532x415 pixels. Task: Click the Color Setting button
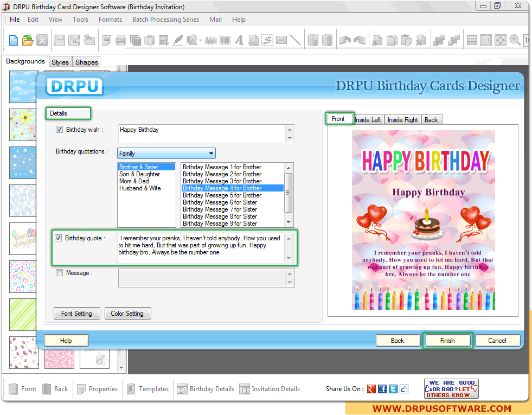[127, 314]
